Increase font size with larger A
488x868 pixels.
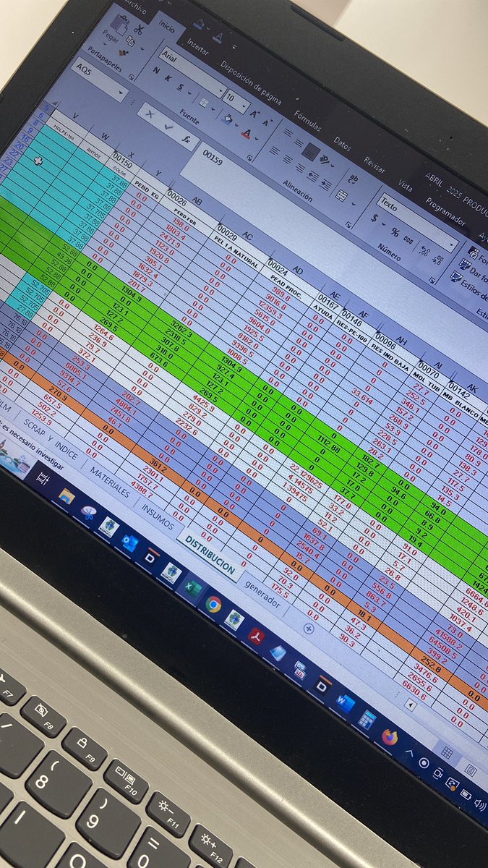[254, 112]
